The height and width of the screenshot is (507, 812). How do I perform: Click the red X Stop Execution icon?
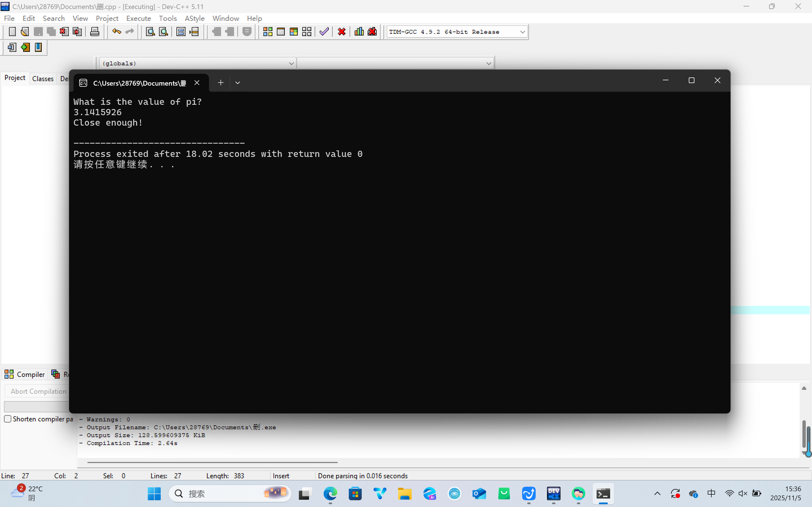pyautogui.click(x=342, y=32)
